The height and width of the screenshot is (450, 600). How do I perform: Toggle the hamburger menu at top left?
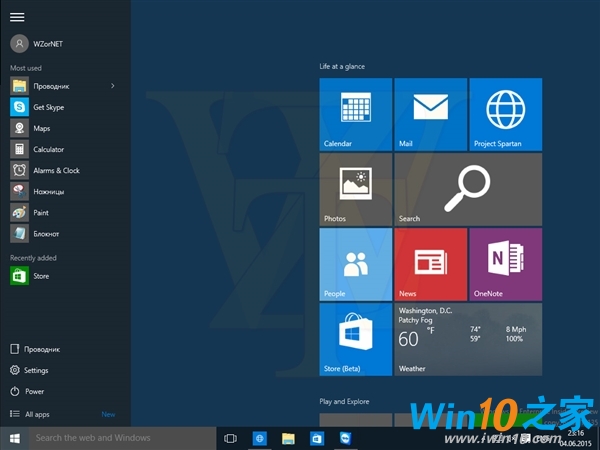coord(17,17)
